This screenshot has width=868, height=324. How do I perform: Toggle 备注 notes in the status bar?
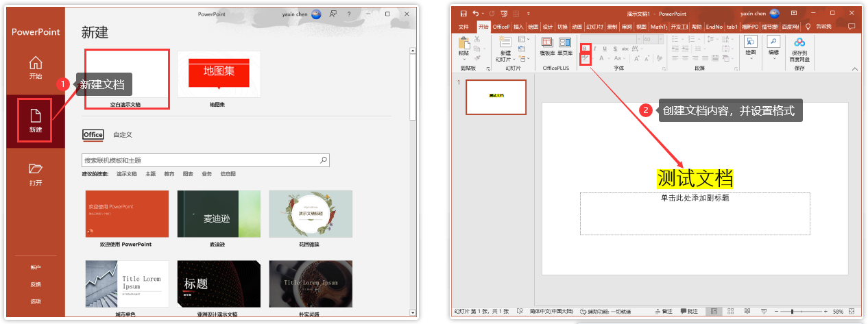663,312
